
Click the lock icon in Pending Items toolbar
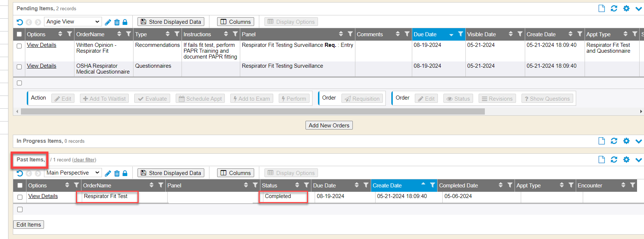tap(125, 22)
